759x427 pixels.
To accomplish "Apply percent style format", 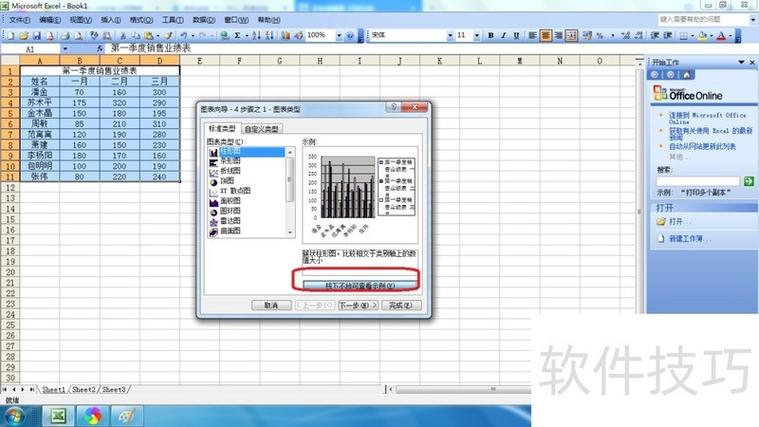I will pos(600,35).
